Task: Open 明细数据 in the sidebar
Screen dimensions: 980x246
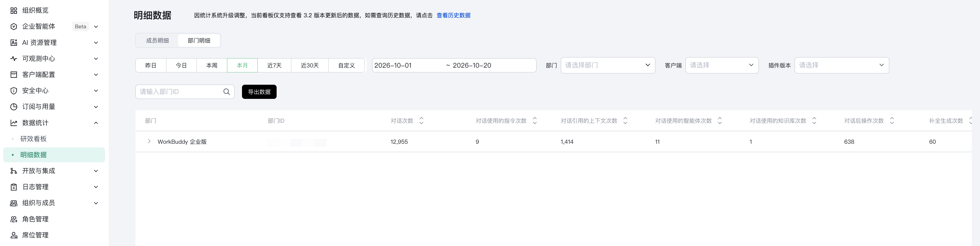Action: point(54,155)
